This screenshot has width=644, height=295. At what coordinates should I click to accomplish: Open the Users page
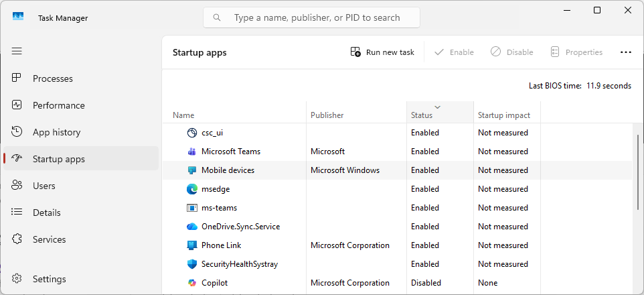click(x=81, y=186)
